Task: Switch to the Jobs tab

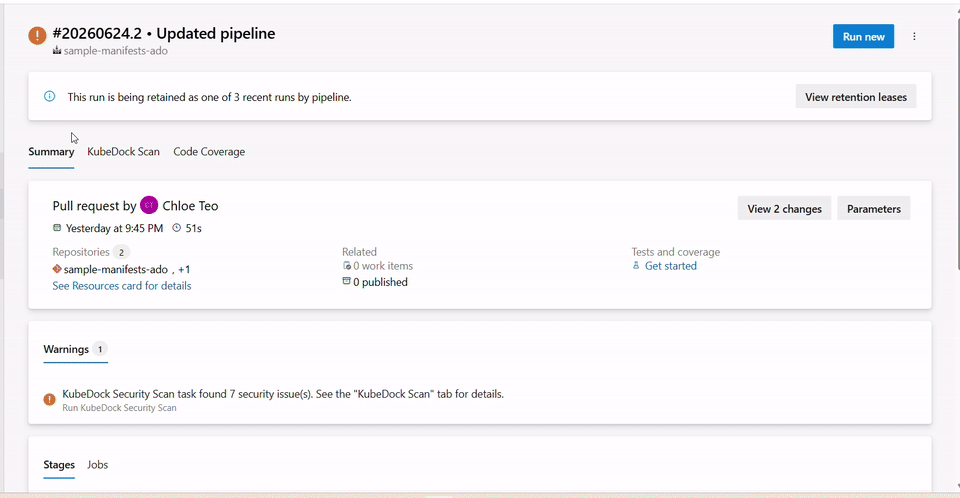Action: tap(97, 465)
